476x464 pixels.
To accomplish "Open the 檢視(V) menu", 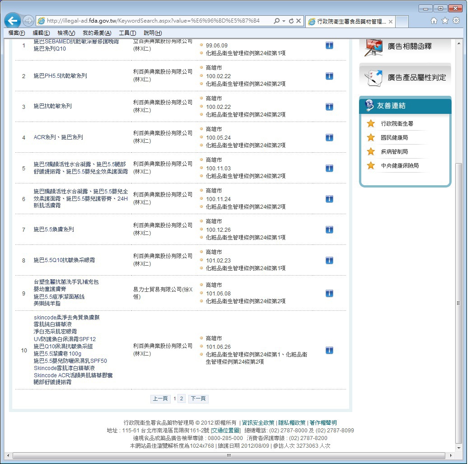I will pyautogui.click(x=66, y=33).
